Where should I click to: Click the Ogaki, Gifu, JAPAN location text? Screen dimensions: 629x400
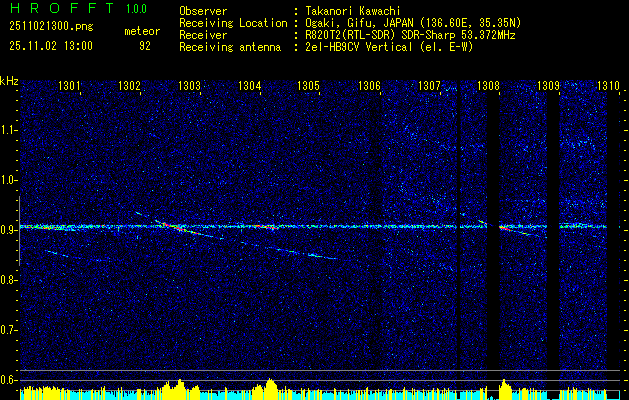coord(413,23)
